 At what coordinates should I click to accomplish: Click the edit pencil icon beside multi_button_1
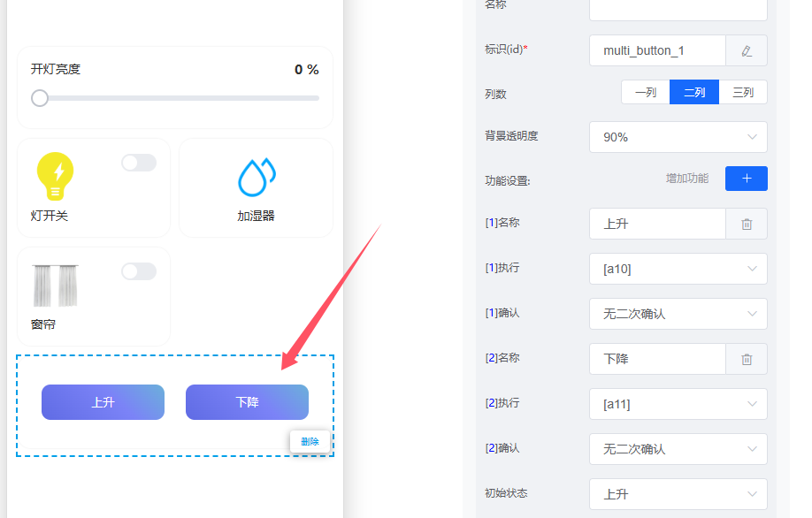click(x=747, y=50)
